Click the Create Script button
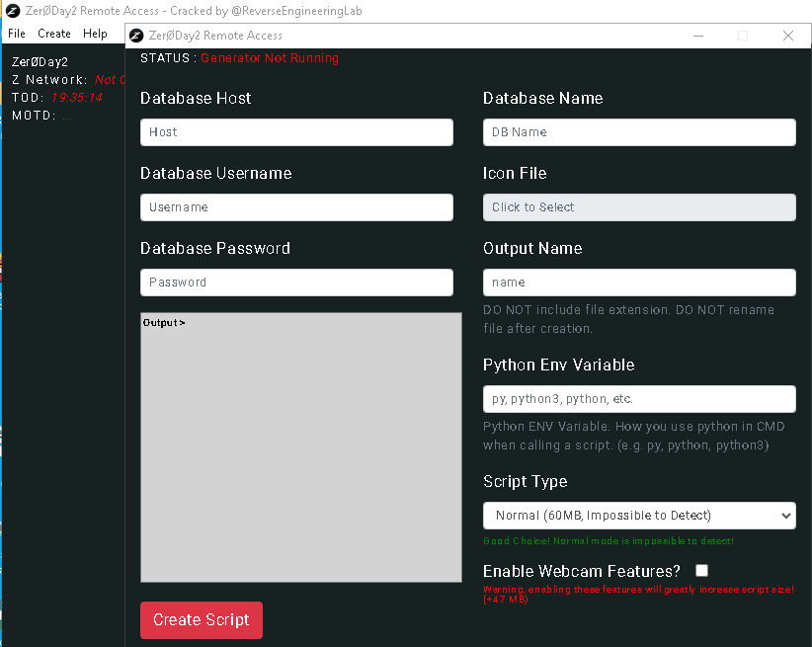 pyautogui.click(x=202, y=620)
